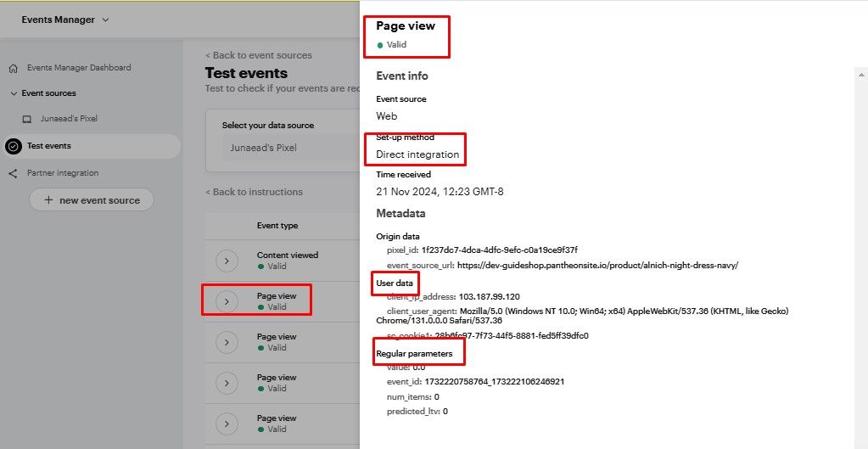Click the Select your data source label

[x=268, y=126]
